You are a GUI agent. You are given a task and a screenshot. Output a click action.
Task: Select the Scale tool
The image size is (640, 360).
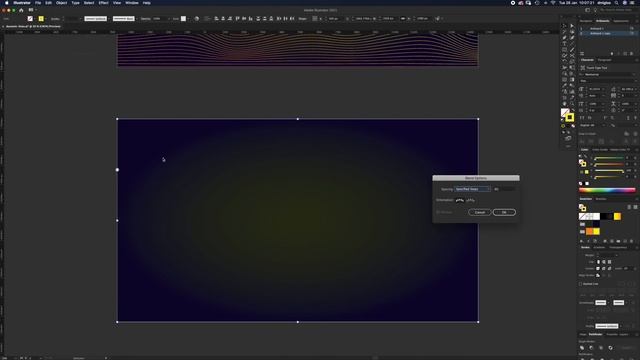572,61
